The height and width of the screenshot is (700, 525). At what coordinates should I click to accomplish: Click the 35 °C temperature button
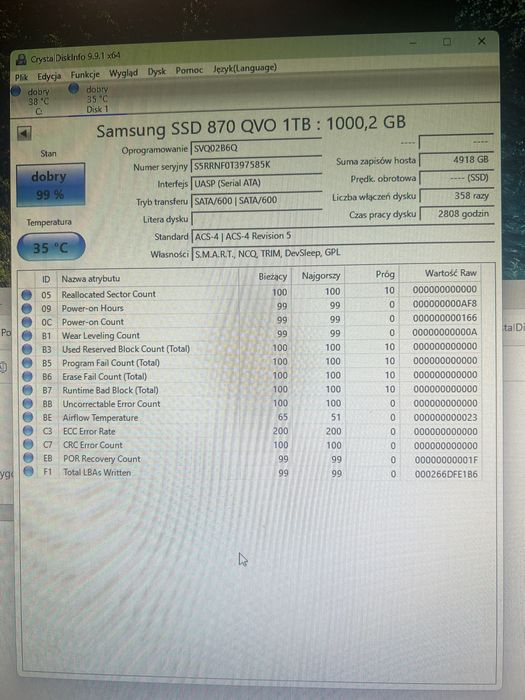coord(51,246)
